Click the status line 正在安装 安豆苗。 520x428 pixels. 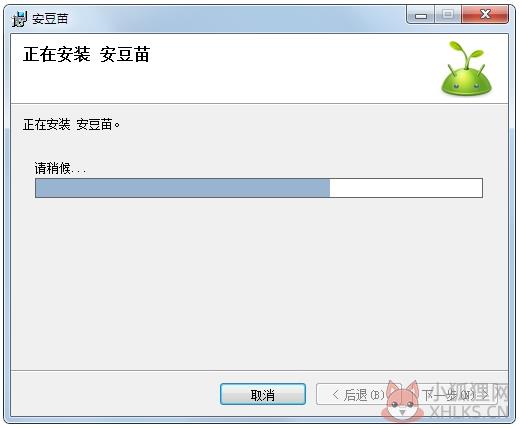click(x=71, y=125)
